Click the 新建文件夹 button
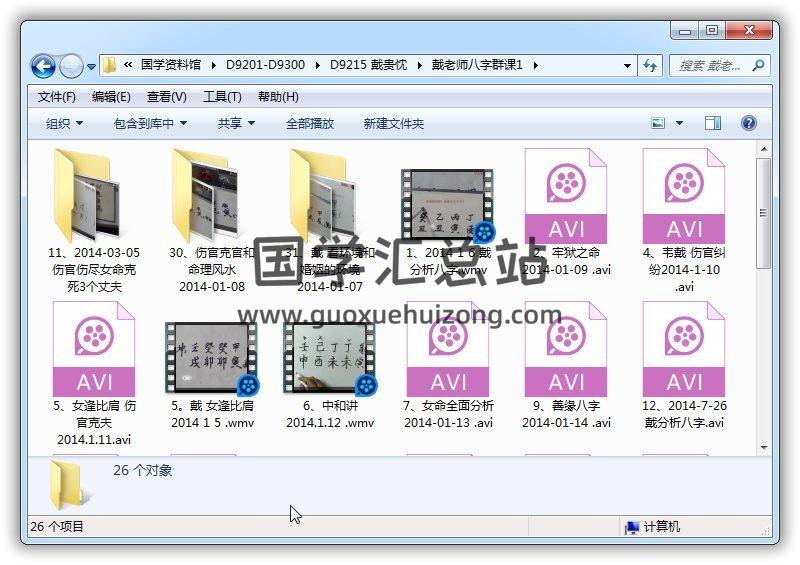The width and height of the screenshot is (800, 565). pos(393,123)
